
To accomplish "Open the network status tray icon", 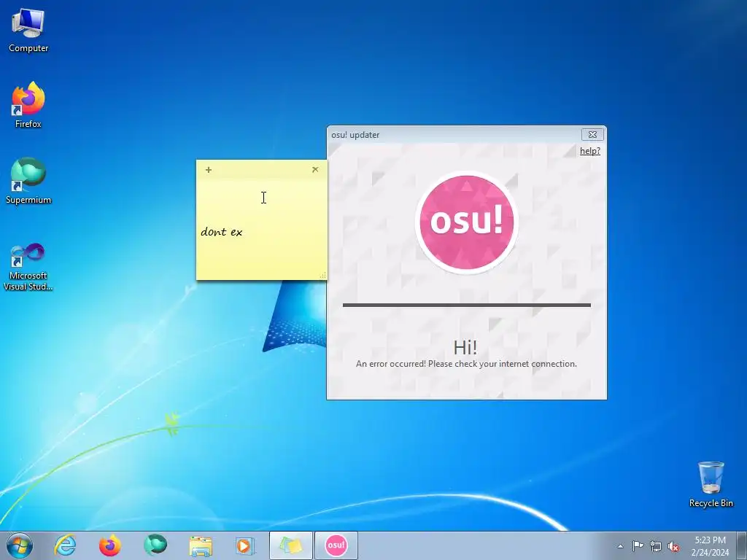I will pos(656,546).
